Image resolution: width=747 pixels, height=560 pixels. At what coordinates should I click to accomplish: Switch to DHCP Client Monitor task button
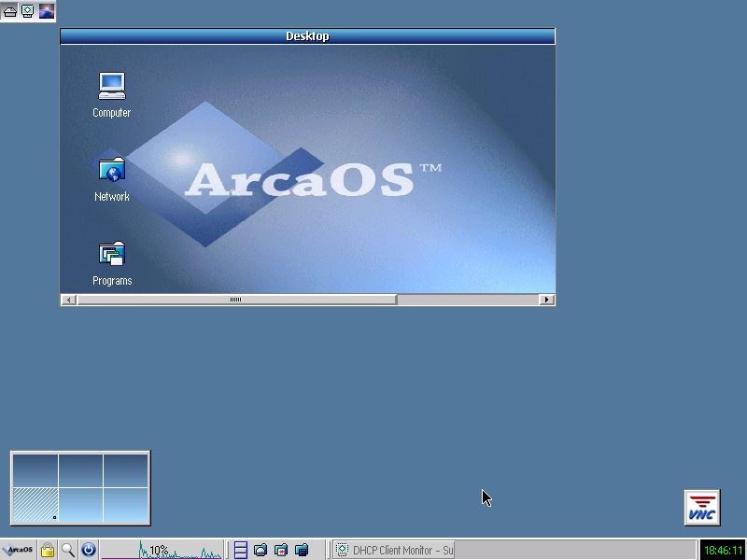pos(394,550)
